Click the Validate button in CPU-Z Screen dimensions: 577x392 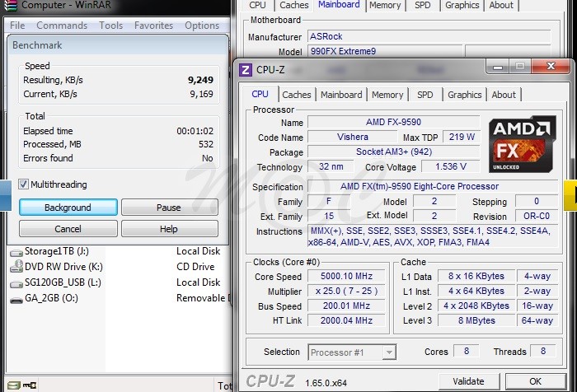pos(468,381)
